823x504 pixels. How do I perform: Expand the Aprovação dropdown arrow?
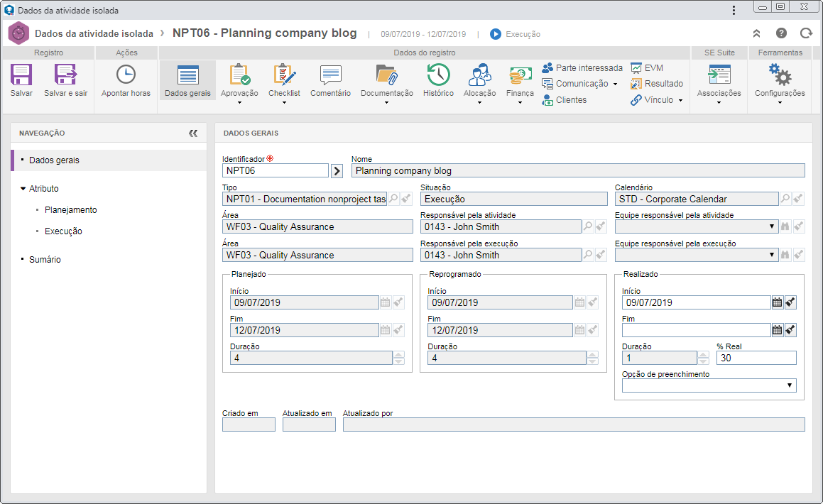[x=239, y=103]
